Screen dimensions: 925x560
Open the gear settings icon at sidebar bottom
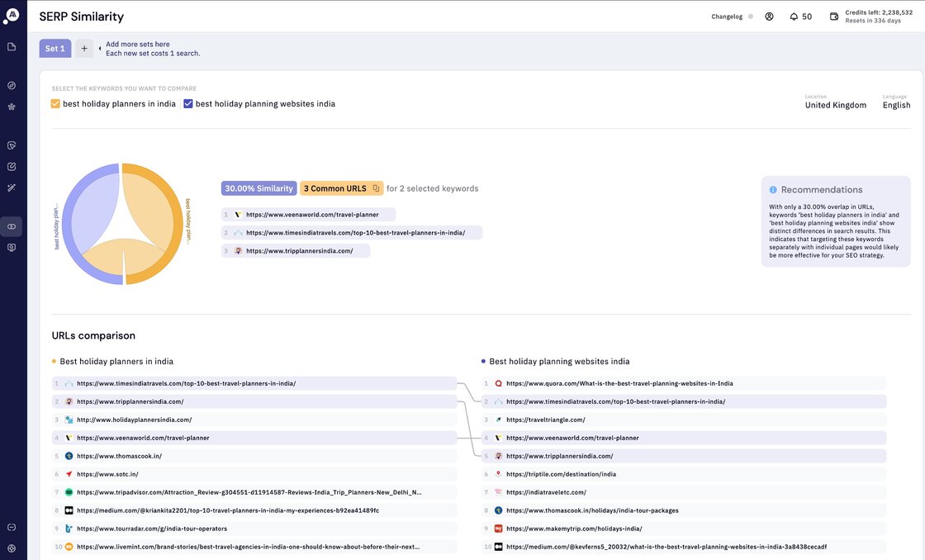pos(12,548)
